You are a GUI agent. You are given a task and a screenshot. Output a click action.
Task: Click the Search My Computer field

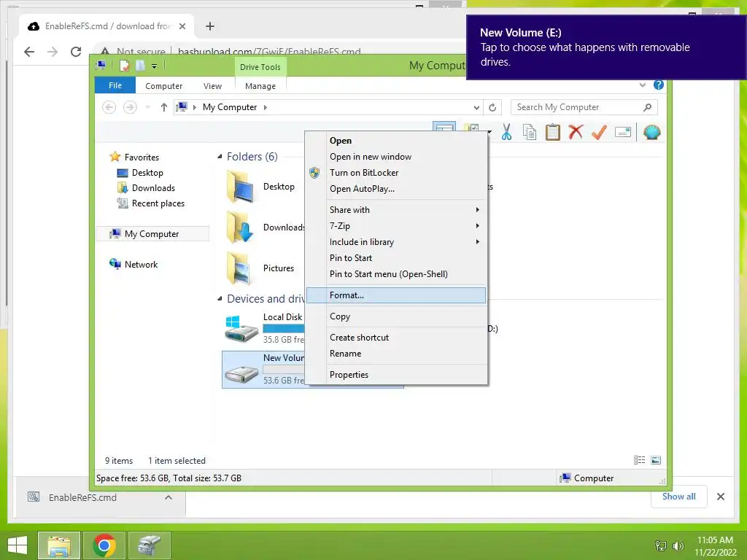(584, 107)
